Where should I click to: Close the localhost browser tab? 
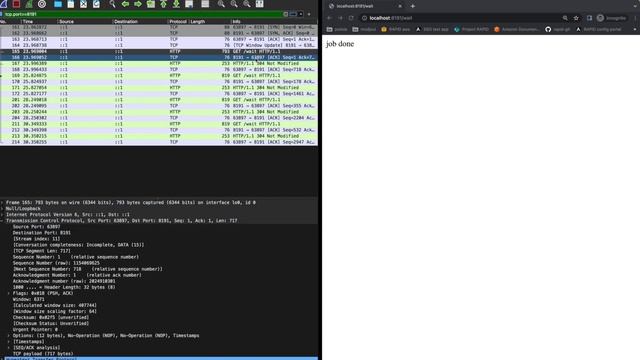point(400,6)
